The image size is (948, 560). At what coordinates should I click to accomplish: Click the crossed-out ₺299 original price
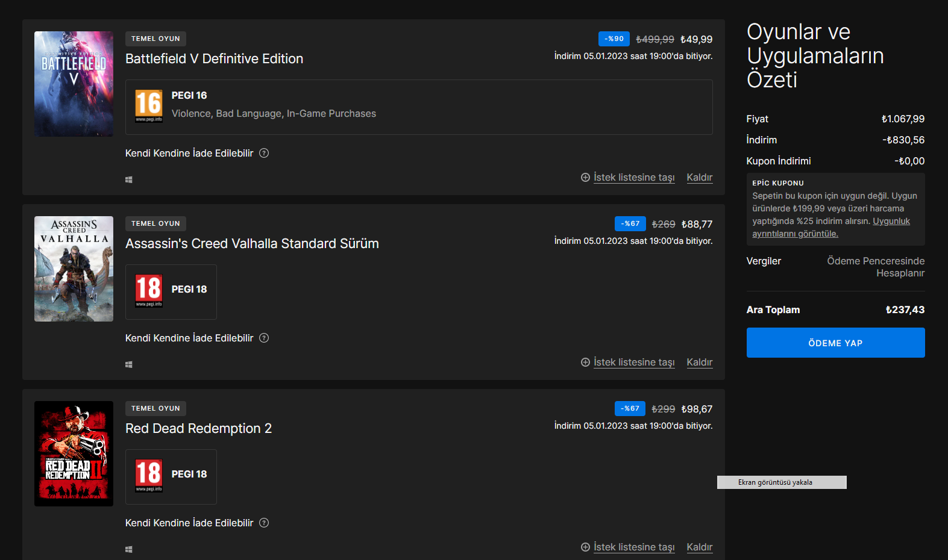[x=664, y=409]
